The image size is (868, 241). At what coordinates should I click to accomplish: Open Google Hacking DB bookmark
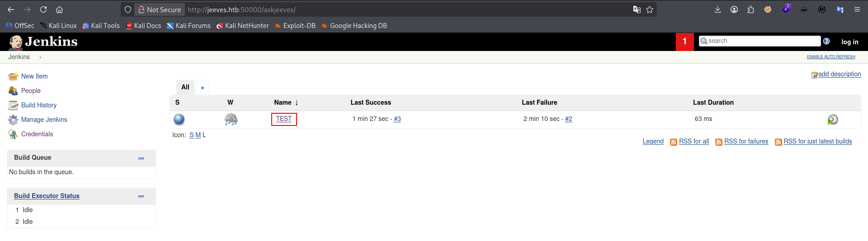[x=354, y=26]
